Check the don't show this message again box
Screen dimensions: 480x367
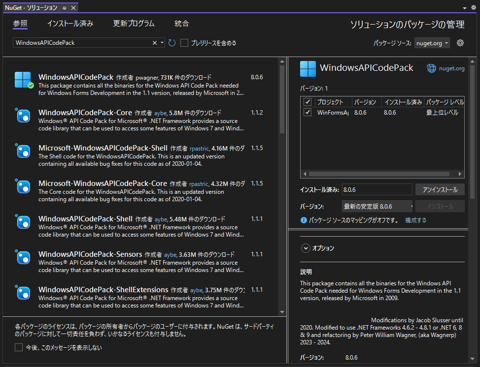[19, 347]
